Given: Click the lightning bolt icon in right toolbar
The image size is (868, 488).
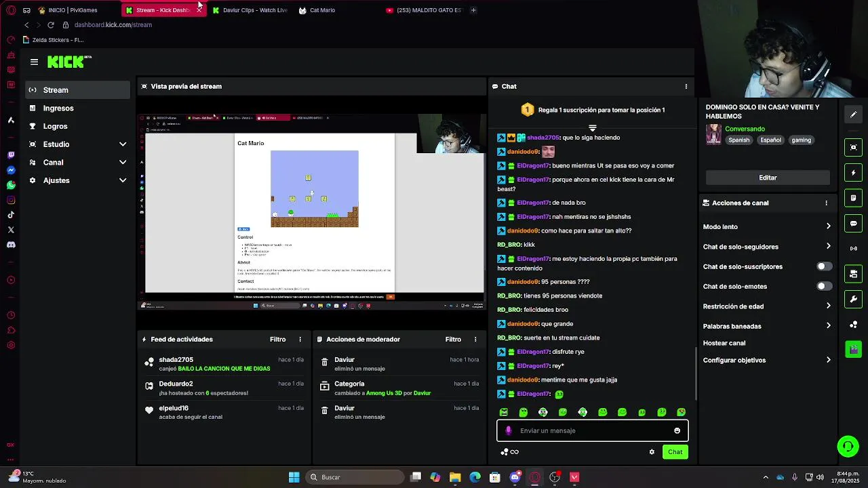Looking at the screenshot, I should (853, 173).
